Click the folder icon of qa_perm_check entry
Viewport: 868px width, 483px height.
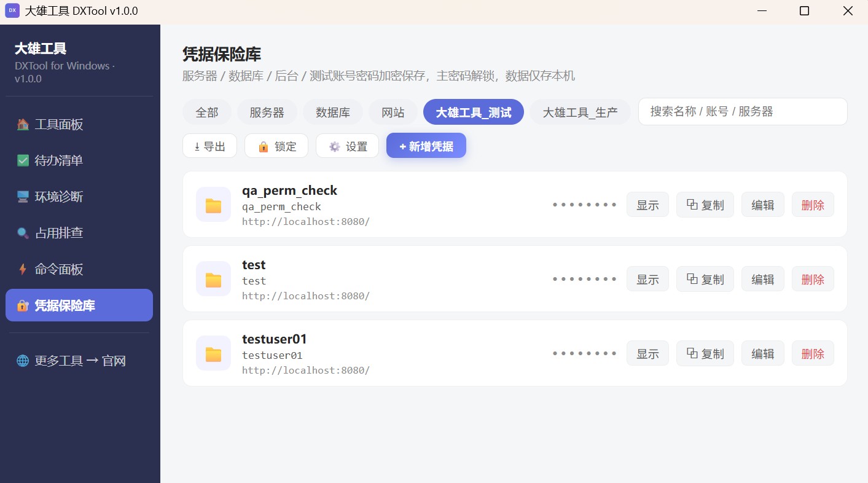click(213, 205)
